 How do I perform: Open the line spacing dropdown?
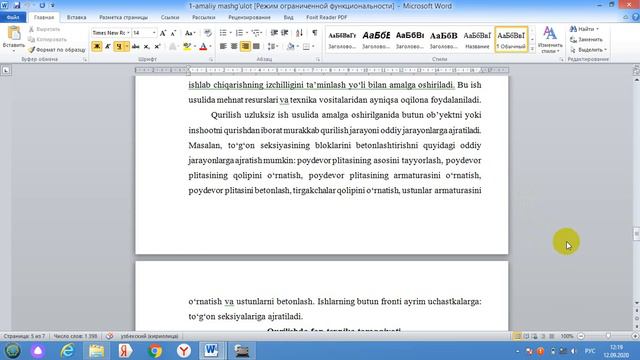tap(273, 47)
